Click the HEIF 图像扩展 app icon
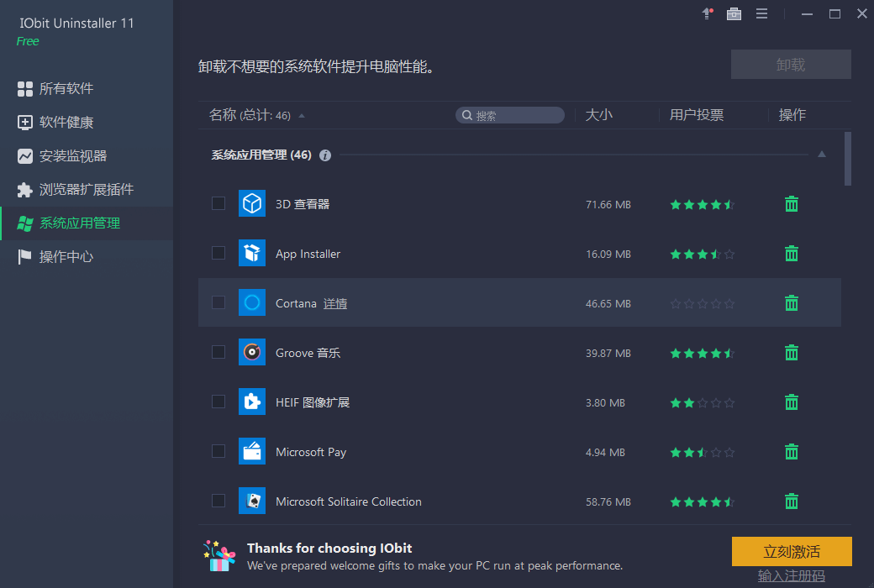The width and height of the screenshot is (874, 588). (x=252, y=402)
